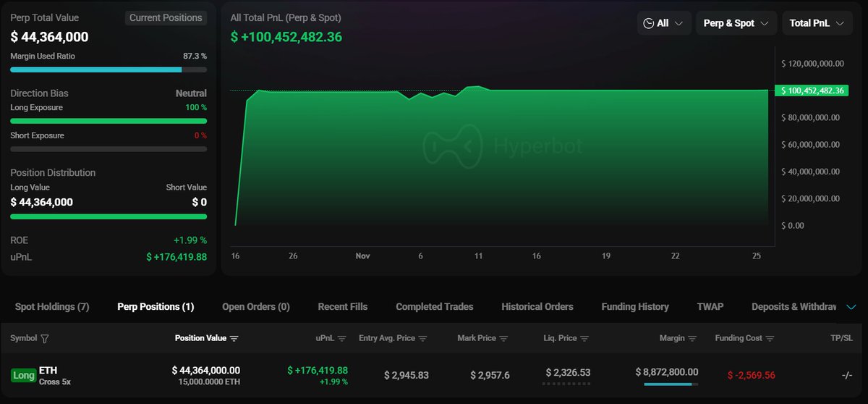Toggle the Current Positions button
The height and width of the screenshot is (404, 868).
point(166,18)
